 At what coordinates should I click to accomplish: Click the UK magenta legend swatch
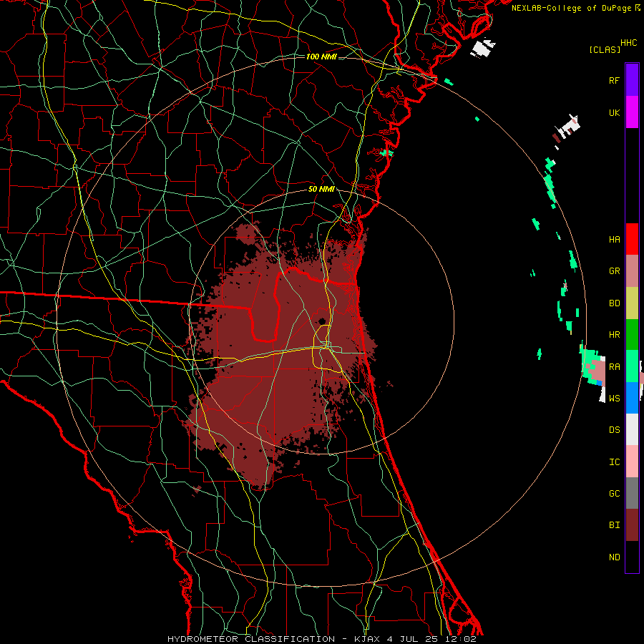click(632, 112)
